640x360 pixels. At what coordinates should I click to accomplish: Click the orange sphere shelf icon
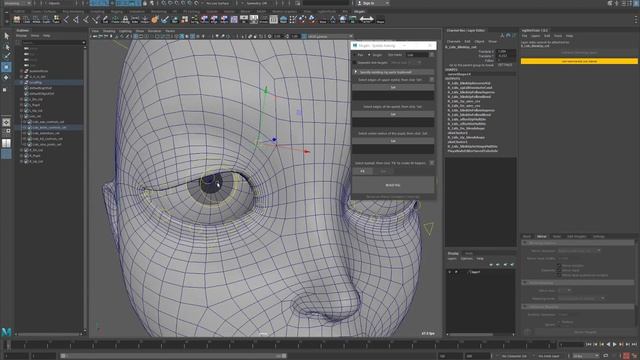coord(155,19)
